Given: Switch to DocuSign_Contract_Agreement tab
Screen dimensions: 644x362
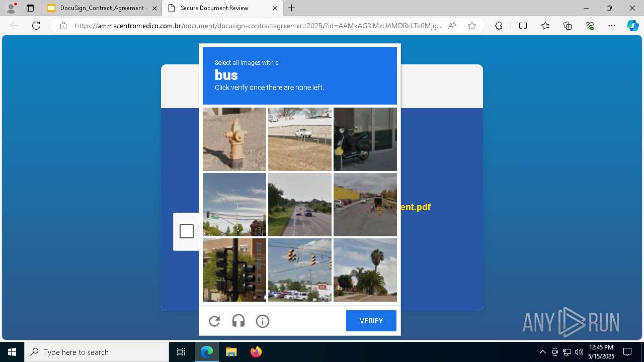Looking at the screenshot, I should coord(102,8).
